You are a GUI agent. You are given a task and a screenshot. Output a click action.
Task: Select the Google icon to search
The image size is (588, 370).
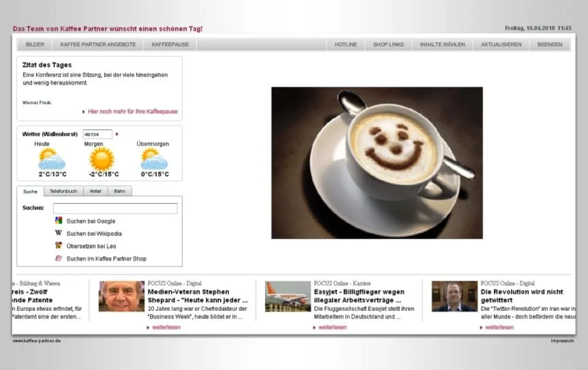(x=58, y=221)
